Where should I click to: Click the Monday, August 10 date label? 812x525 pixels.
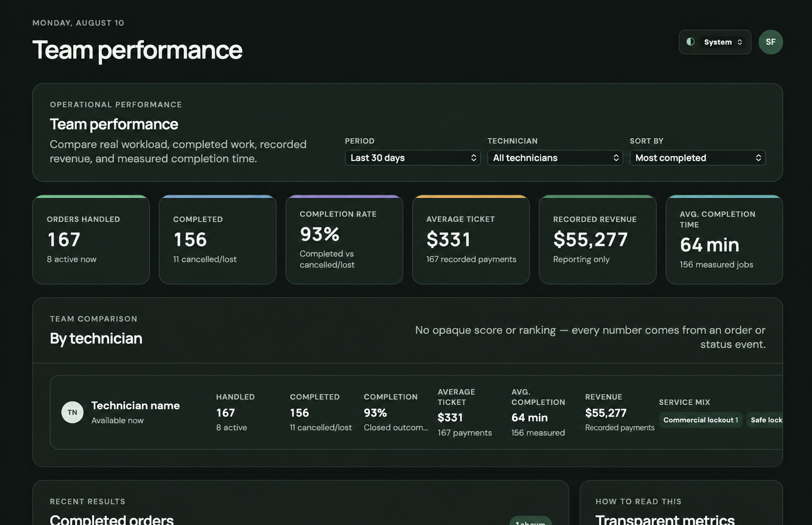[78, 23]
